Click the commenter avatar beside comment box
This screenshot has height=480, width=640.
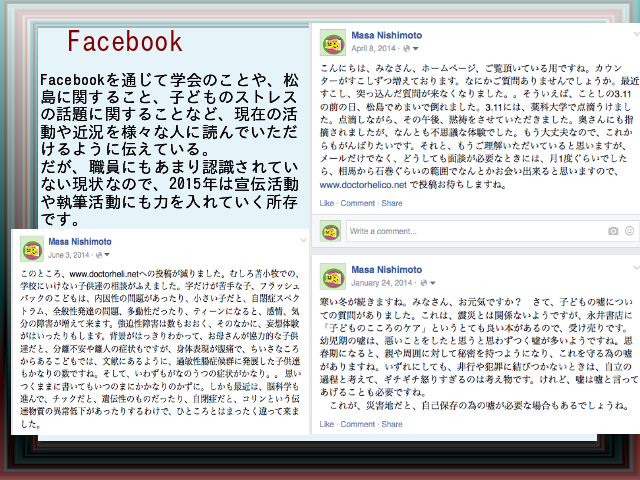click(x=330, y=231)
